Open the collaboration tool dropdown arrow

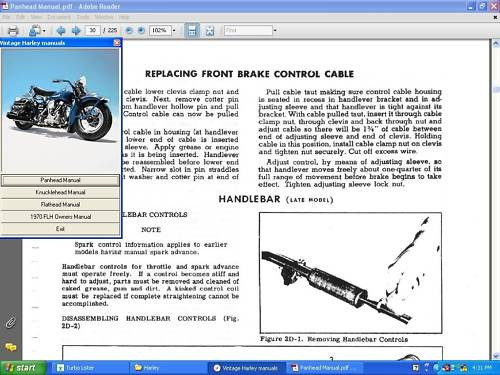click(44, 31)
